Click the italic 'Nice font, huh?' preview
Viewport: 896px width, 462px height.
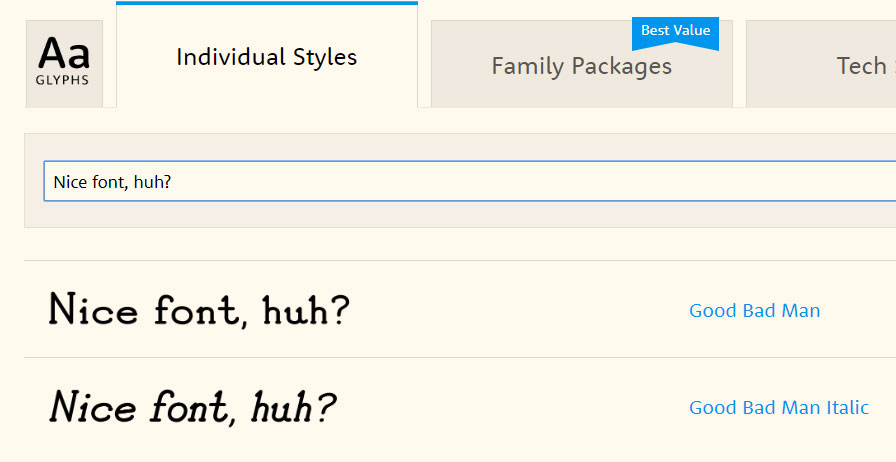[193, 408]
